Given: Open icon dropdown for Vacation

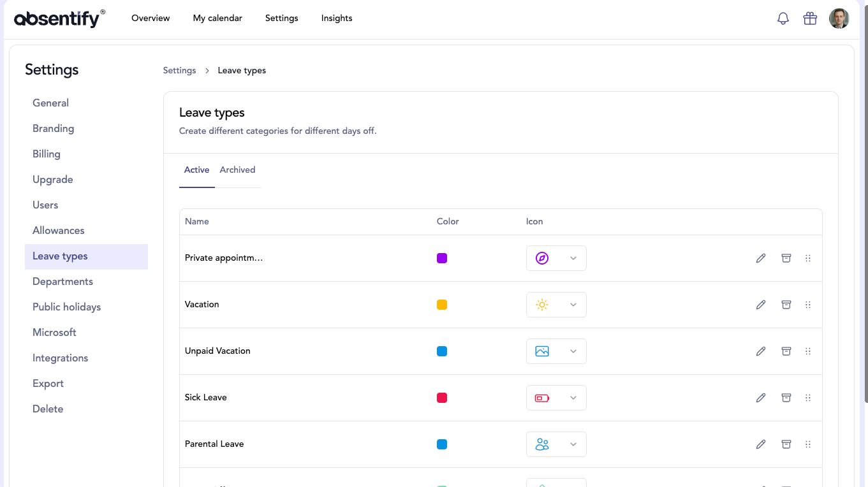Looking at the screenshot, I should point(556,305).
